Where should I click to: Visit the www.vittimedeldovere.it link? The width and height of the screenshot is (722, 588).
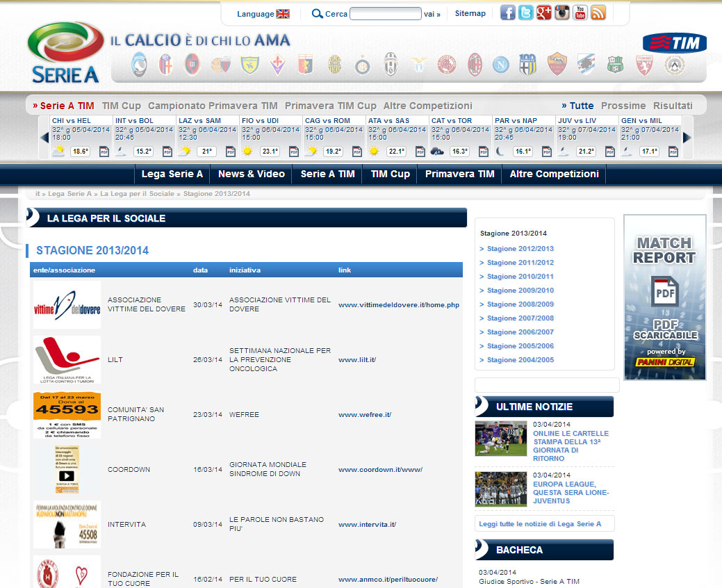click(x=399, y=305)
